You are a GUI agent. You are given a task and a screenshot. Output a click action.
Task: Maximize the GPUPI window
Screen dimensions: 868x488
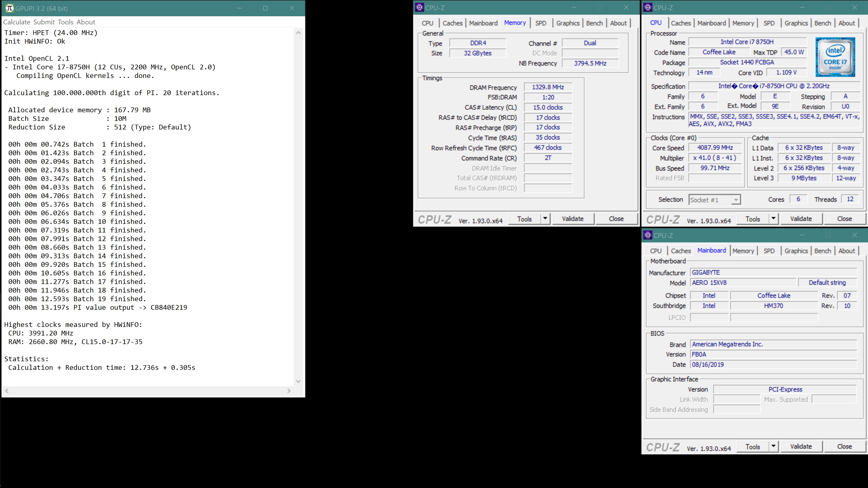[266, 8]
